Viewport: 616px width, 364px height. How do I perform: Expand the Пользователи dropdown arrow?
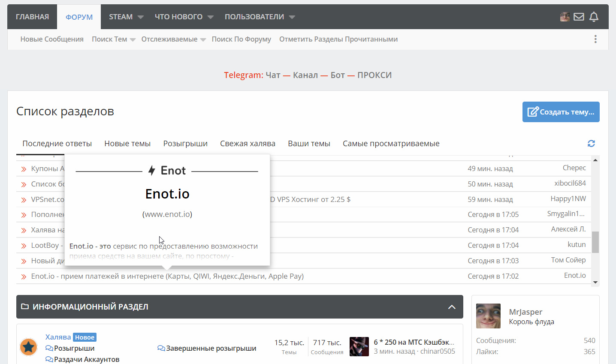(292, 17)
